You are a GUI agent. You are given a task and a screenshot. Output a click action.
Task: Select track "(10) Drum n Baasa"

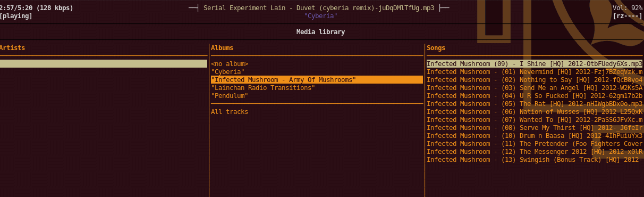535,136
